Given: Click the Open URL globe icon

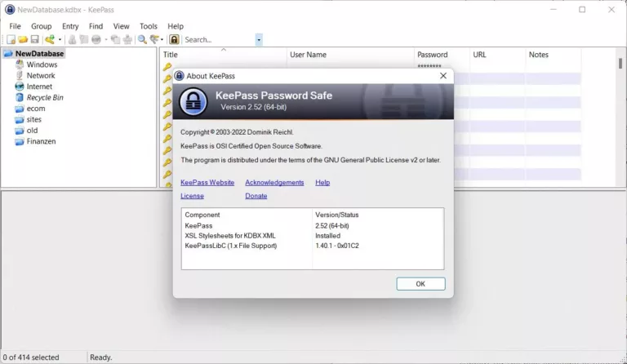Looking at the screenshot, I should 96,39.
